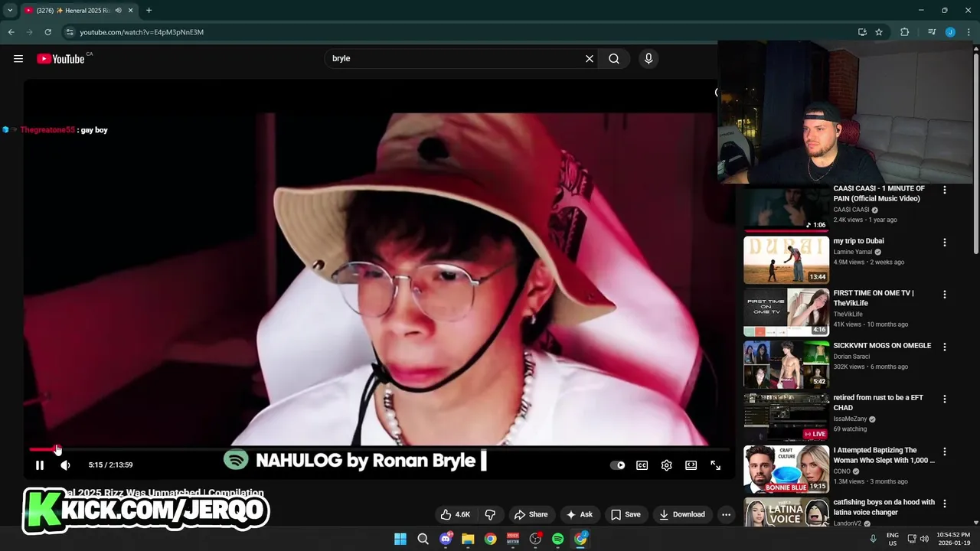
Task: Switch to theater mode
Action: [x=691, y=465]
